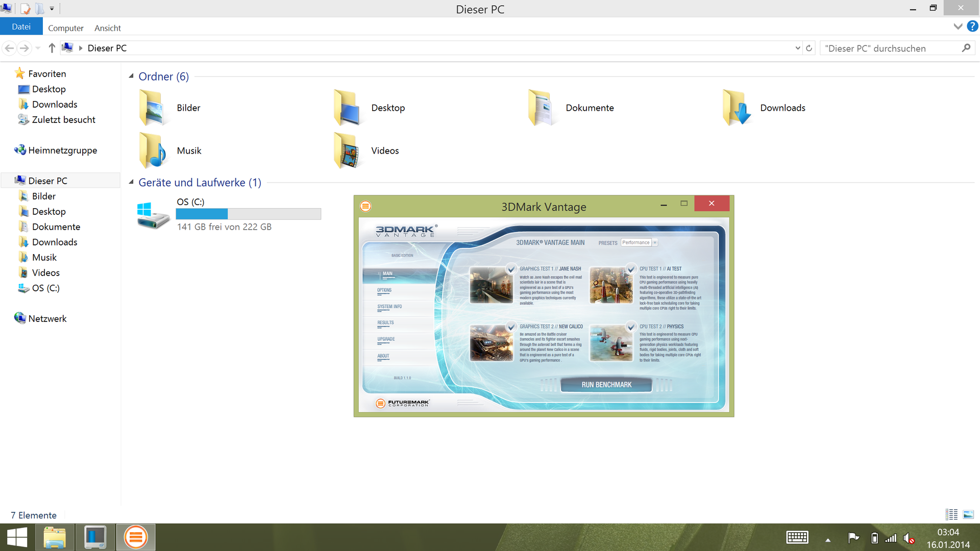The width and height of the screenshot is (980, 551).
Task: Open 3DMark Vantage taskbar button
Action: pyautogui.click(x=136, y=537)
